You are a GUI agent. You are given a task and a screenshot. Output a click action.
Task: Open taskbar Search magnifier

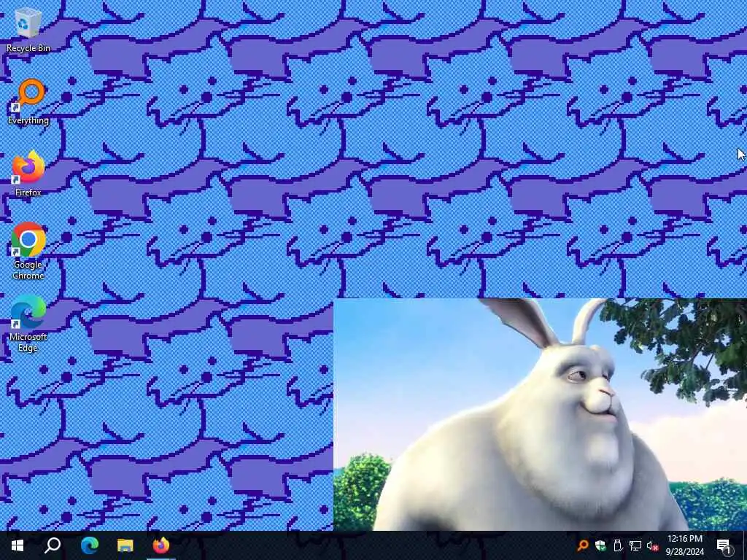coord(53,545)
